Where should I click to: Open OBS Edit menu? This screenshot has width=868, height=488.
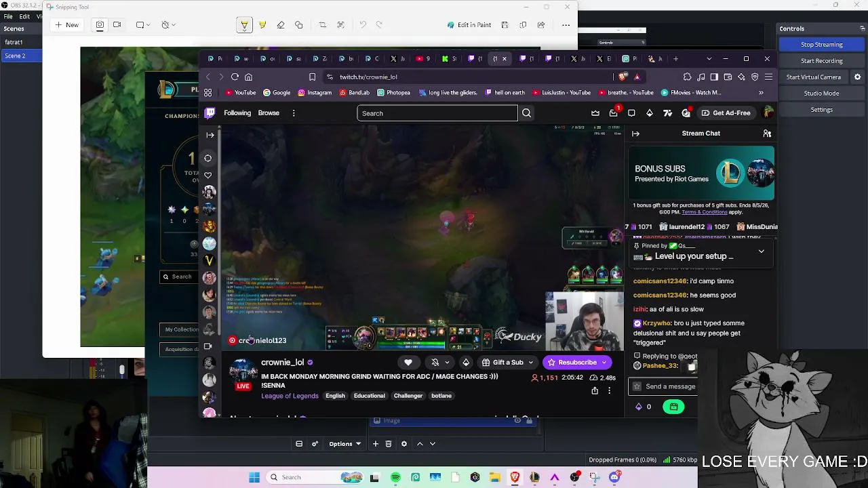(24, 16)
